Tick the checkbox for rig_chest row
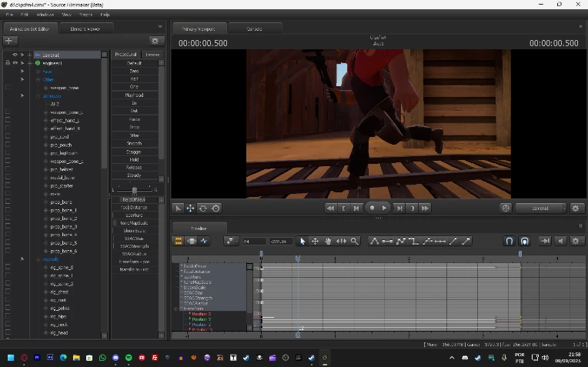Viewport: 588px width, 367px height. [x=8, y=292]
